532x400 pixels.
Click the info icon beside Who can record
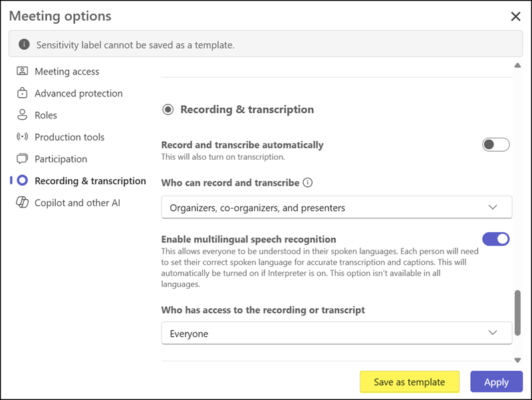pos(307,182)
